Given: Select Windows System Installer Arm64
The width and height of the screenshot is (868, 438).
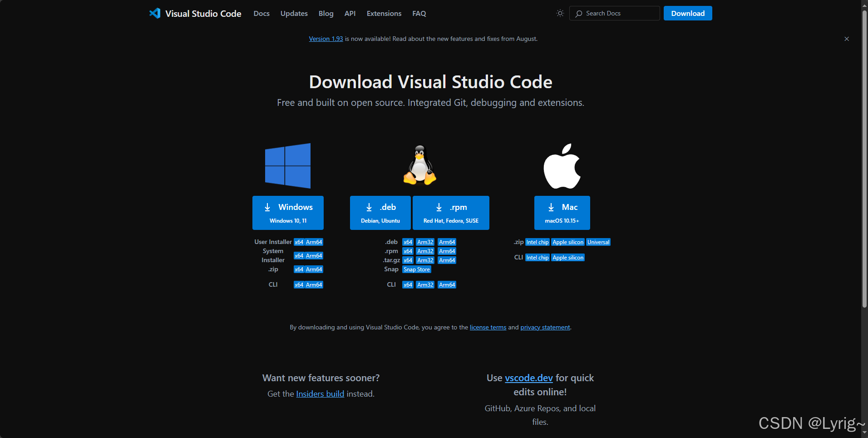Looking at the screenshot, I should tap(314, 256).
